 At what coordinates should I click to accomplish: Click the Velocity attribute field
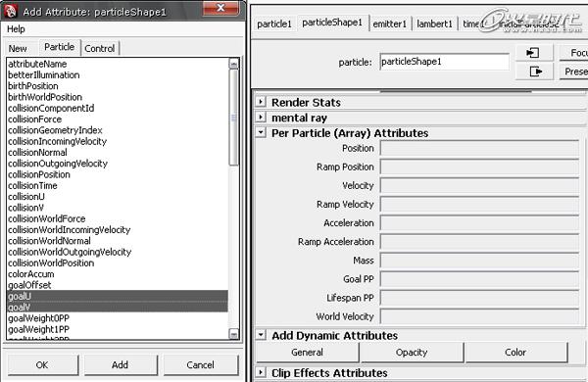(479, 185)
